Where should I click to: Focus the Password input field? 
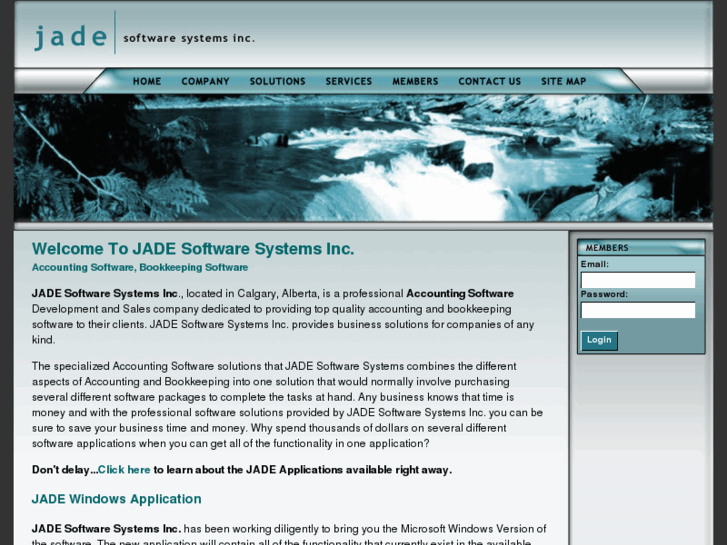tap(638, 310)
